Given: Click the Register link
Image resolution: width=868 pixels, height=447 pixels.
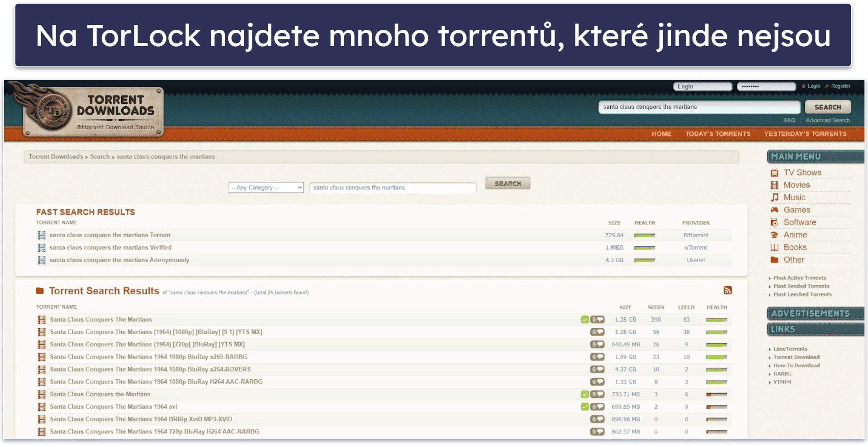Looking at the screenshot, I should [x=840, y=86].
